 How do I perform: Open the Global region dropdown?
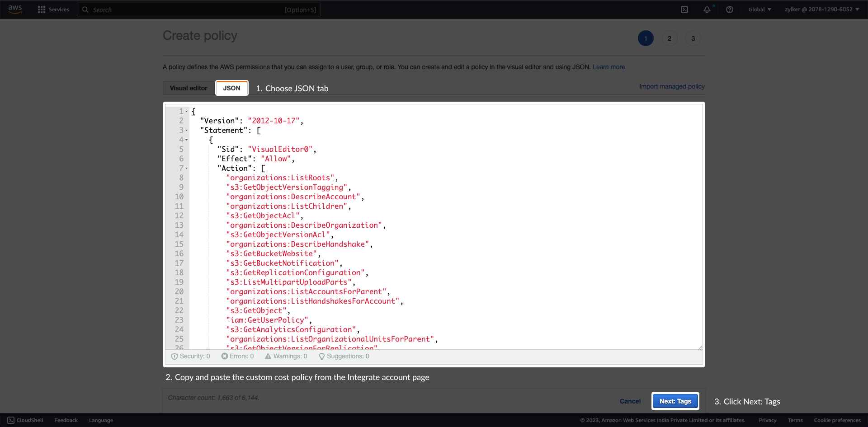[759, 9]
